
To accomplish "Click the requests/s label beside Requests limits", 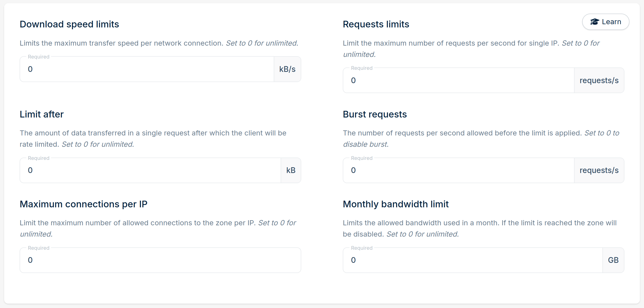I will 599,80.
